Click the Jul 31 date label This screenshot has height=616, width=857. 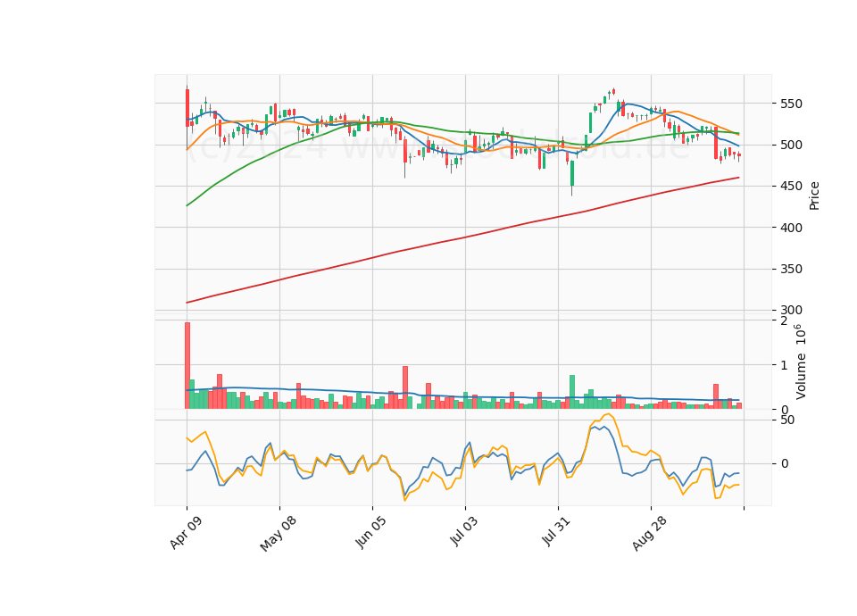click(x=556, y=530)
